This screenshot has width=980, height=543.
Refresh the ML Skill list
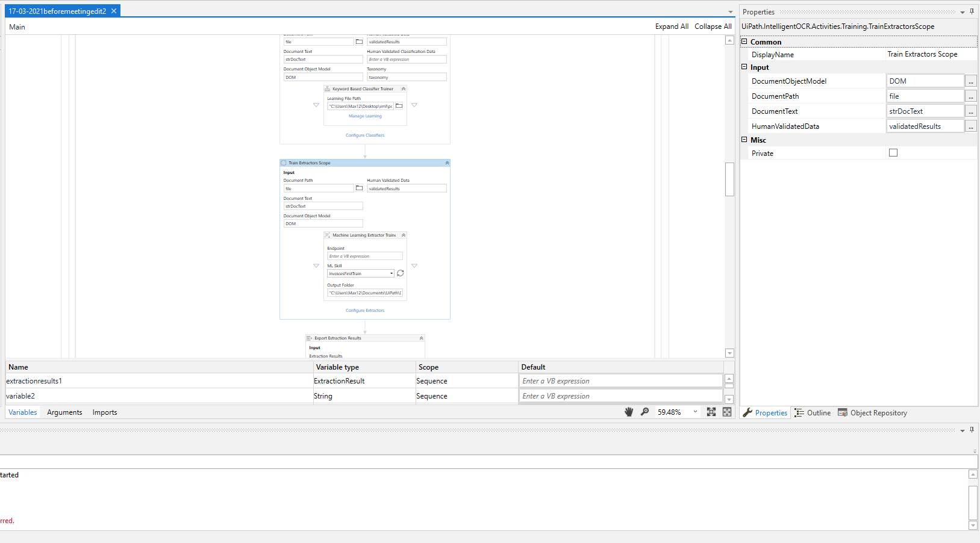[x=400, y=273]
